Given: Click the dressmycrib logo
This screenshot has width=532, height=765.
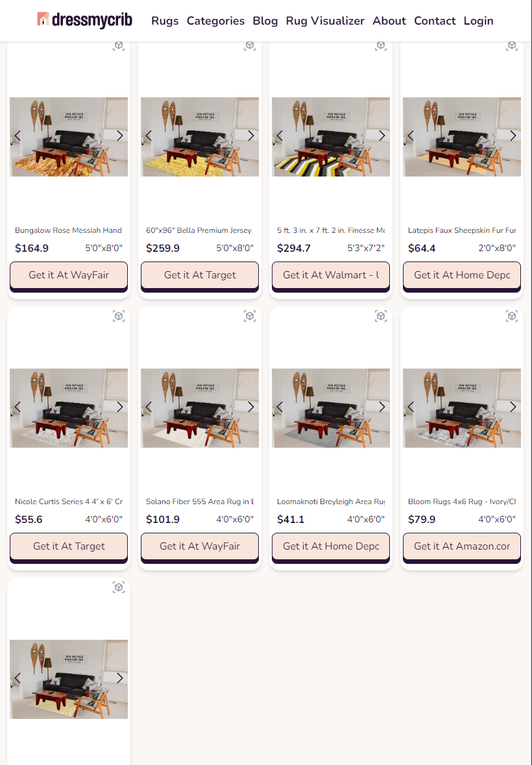Looking at the screenshot, I should point(85,20).
